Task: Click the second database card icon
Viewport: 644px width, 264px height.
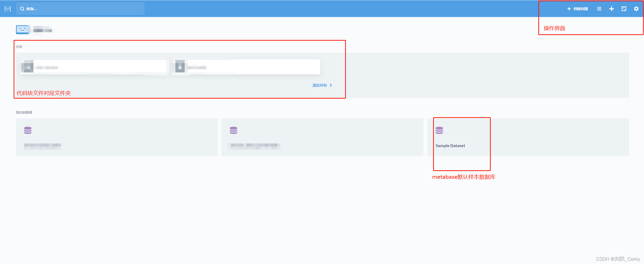Action: pyautogui.click(x=234, y=130)
